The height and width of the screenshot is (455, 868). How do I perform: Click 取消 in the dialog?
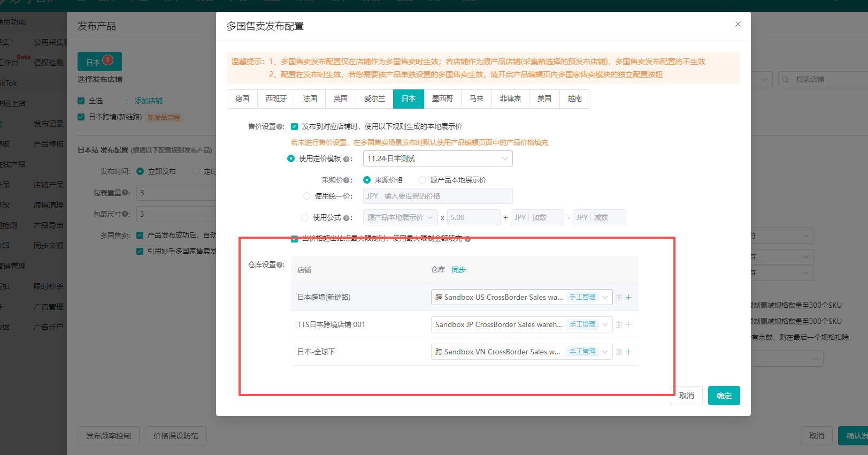(687, 396)
